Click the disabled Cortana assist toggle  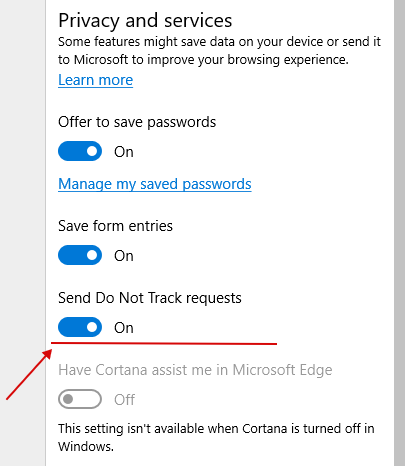[80, 399]
